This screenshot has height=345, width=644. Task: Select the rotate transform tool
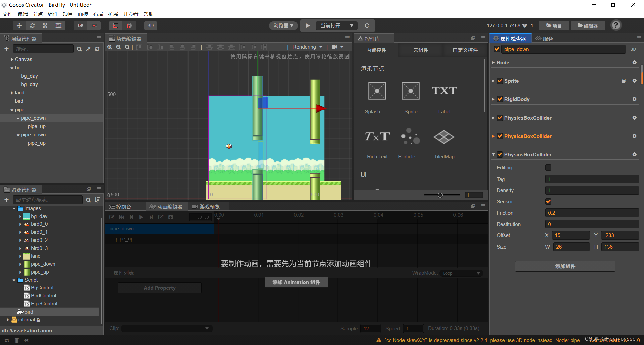pyautogui.click(x=32, y=26)
